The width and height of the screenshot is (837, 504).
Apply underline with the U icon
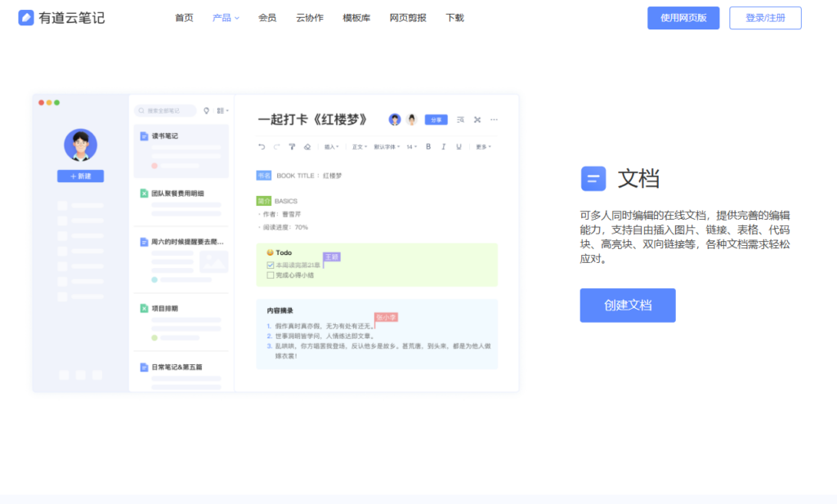pos(459,146)
